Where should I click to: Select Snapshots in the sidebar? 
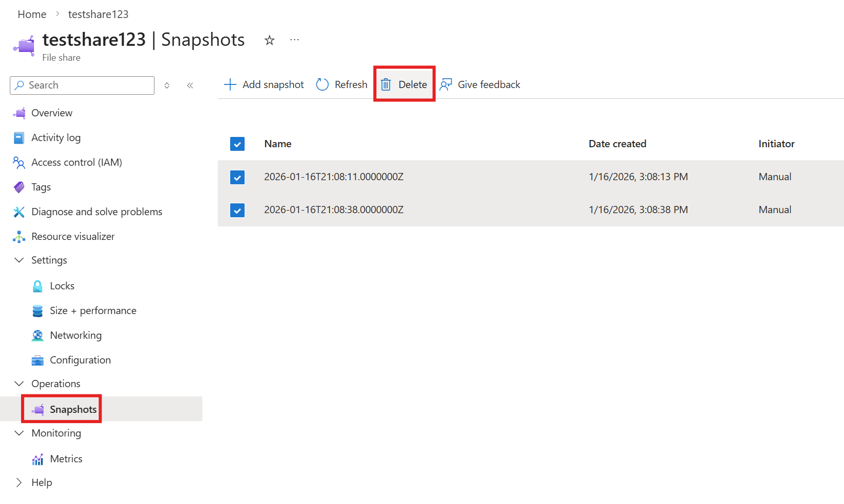point(73,409)
